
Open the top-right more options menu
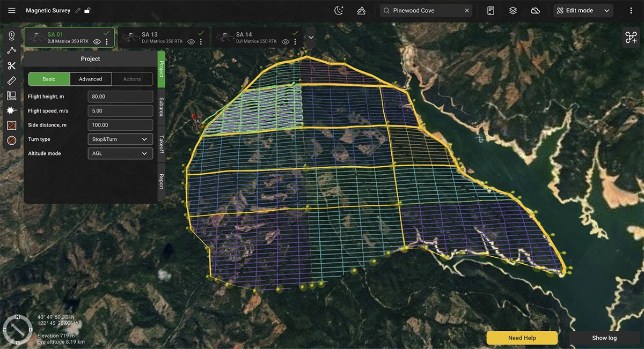pyautogui.click(x=631, y=10)
